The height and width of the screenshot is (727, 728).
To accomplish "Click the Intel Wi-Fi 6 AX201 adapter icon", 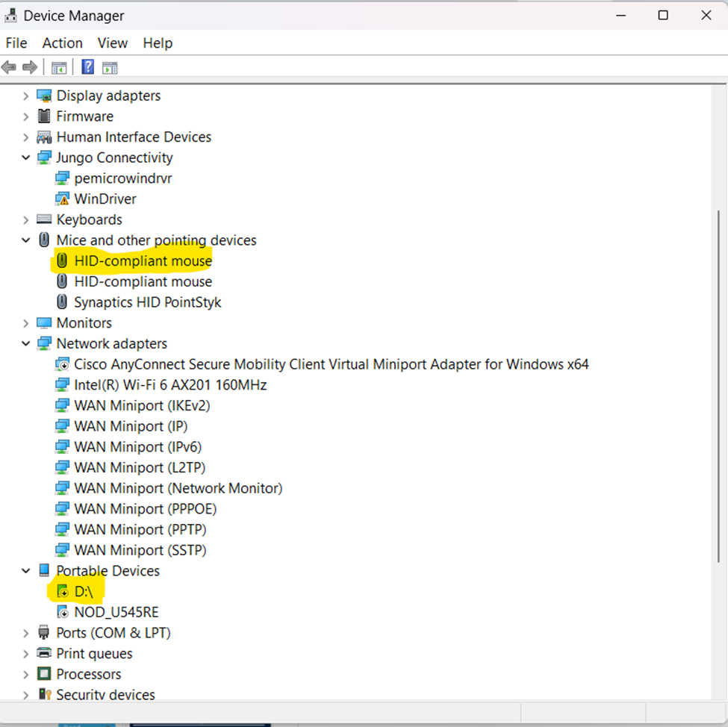I will tap(62, 385).
